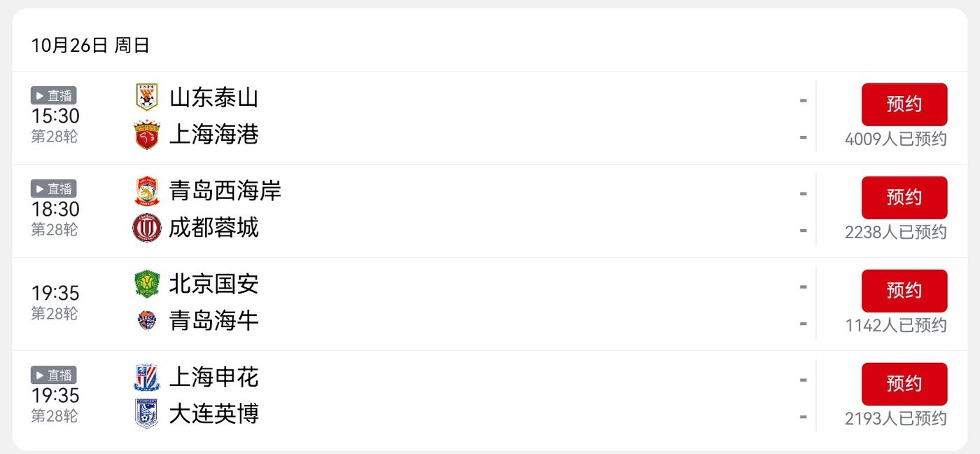Click the 10月26日 周日 date header
The height and width of the screenshot is (454, 980).
click(x=90, y=46)
